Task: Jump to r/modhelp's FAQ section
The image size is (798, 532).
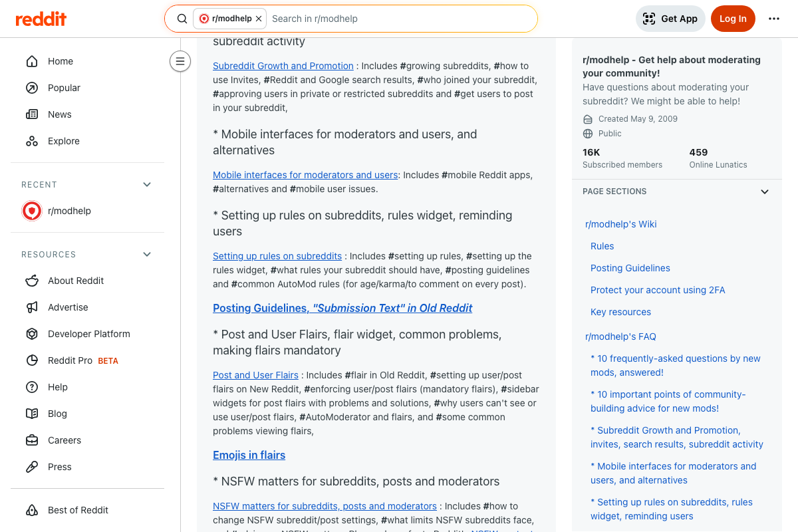Action: [620, 336]
